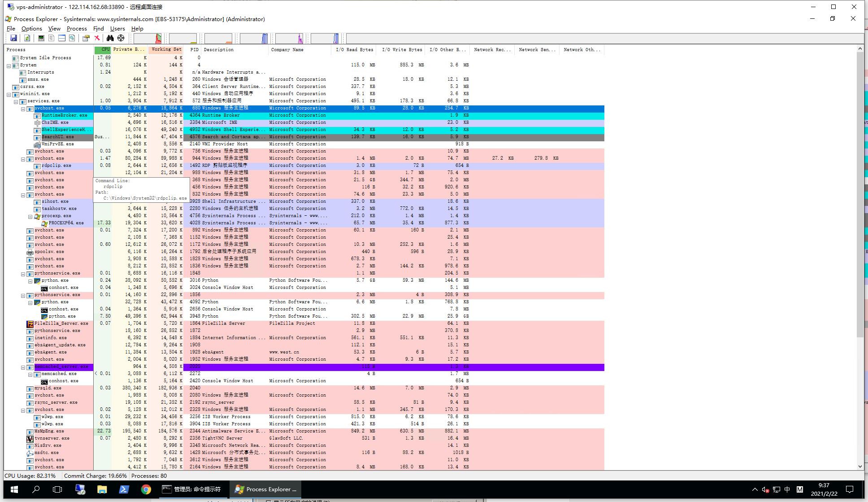868x502 pixels.
Task: Collapse the System process tree node
Action: click(9, 65)
